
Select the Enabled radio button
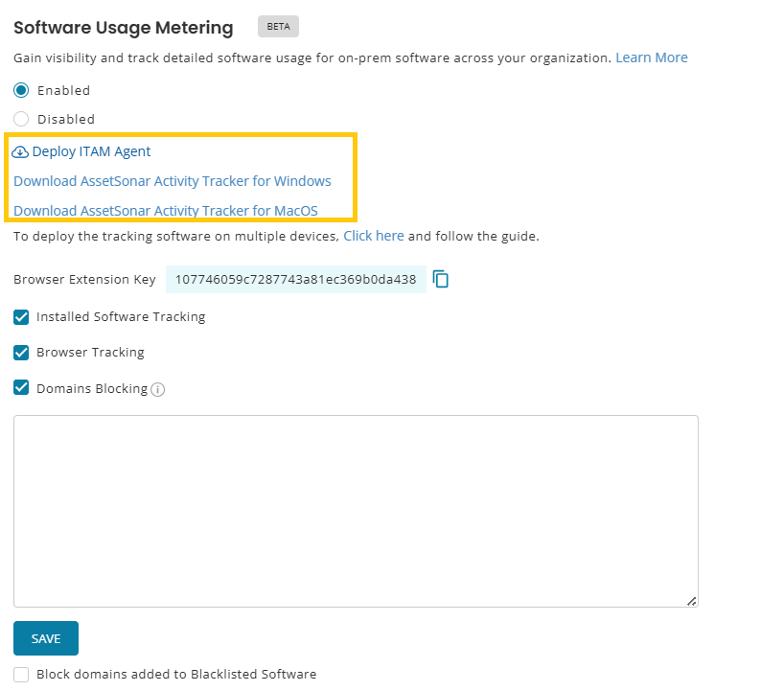(x=21, y=90)
